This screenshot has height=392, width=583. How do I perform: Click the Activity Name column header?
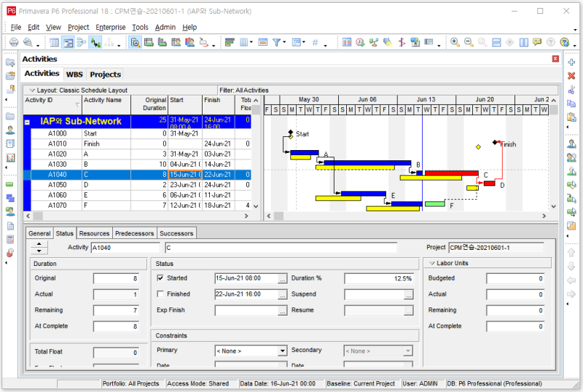coord(106,104)
